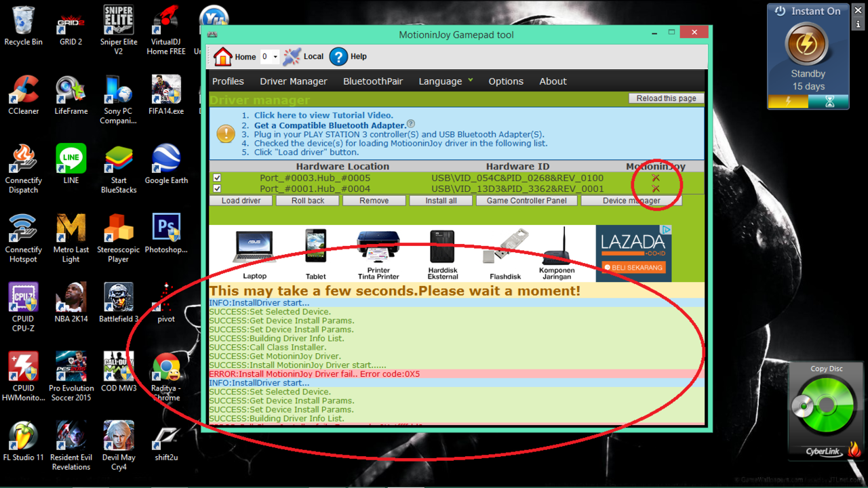Click the Komponen Jaringan ad thumbnail
The image size is (868, 488).
coord(557,254)
